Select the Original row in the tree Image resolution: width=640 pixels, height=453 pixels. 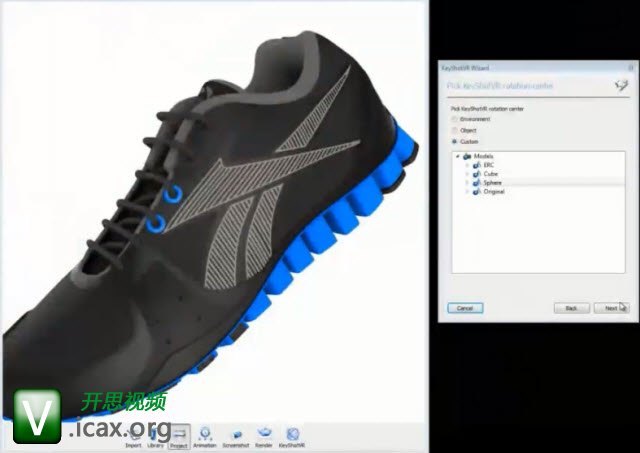tap(538, 192)
